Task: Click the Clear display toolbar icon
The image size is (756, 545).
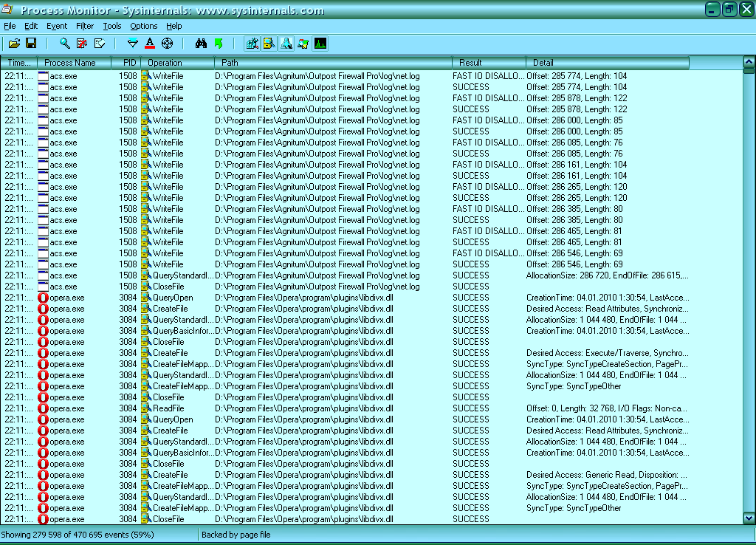Action: click(x=100, y=44)
